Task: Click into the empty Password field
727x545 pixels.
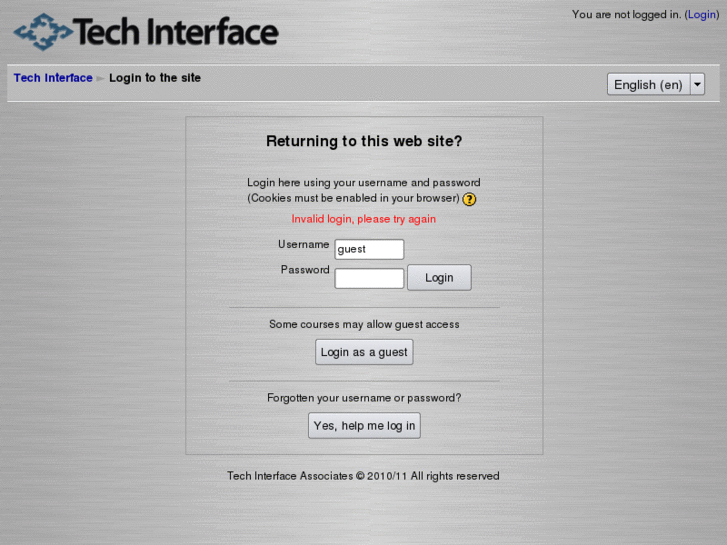Action: click(x=369, y=278)
